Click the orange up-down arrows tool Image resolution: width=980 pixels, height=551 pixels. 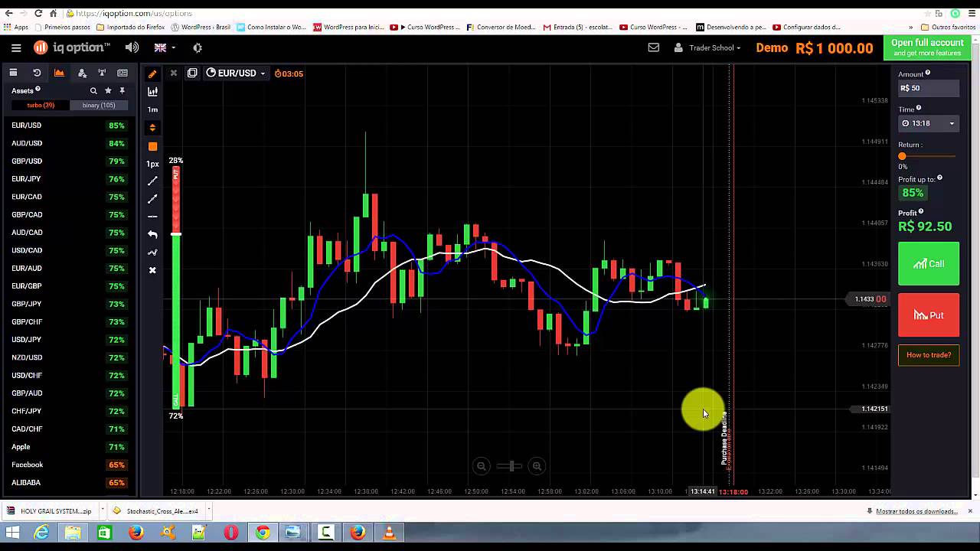pyautogui.click(x=152, y=128)
